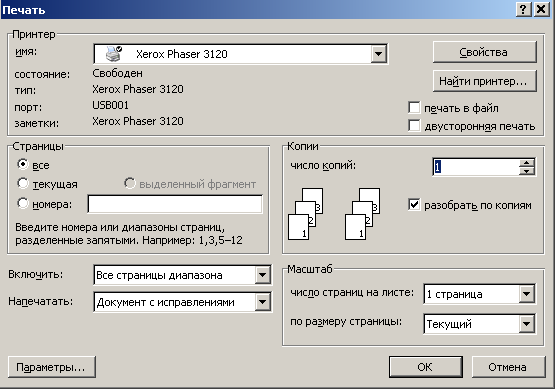The width and height of the screenshot is (555, 389).
Task: Increase number of copies with up arrow
Action: tap(527, 163)
